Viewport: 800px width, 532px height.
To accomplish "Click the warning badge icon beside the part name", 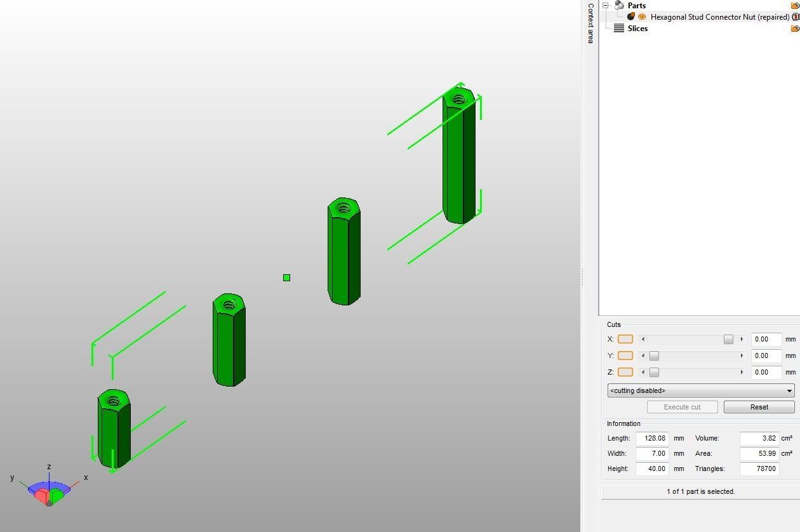I will click(796, 17).
